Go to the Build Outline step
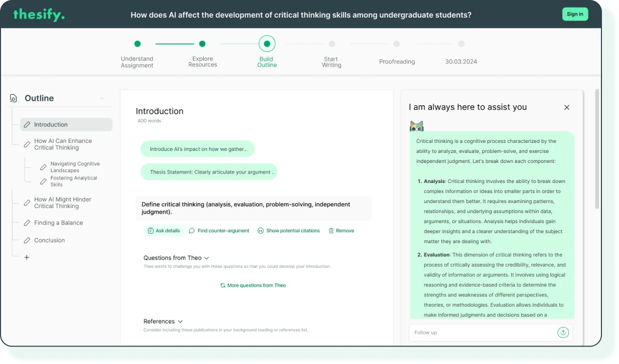Screen dimensions: 619x364 [x=267, y=44]
